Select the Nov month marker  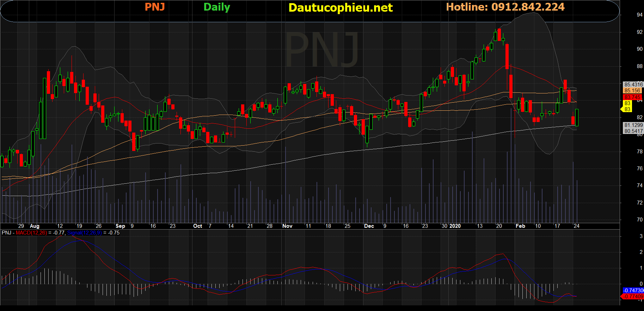287,226
